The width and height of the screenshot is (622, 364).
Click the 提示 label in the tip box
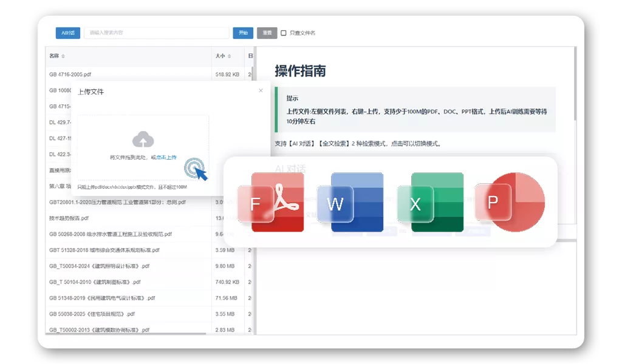(x=292, y=98)
